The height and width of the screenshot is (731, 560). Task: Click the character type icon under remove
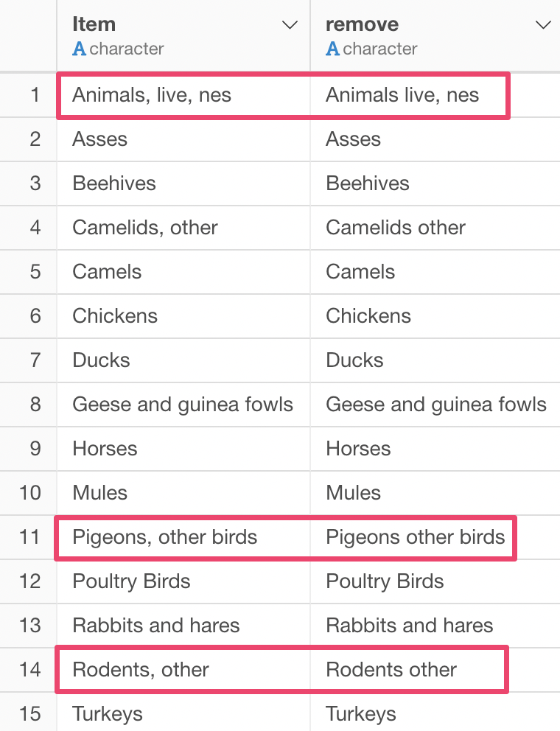[x=332, y=49]
